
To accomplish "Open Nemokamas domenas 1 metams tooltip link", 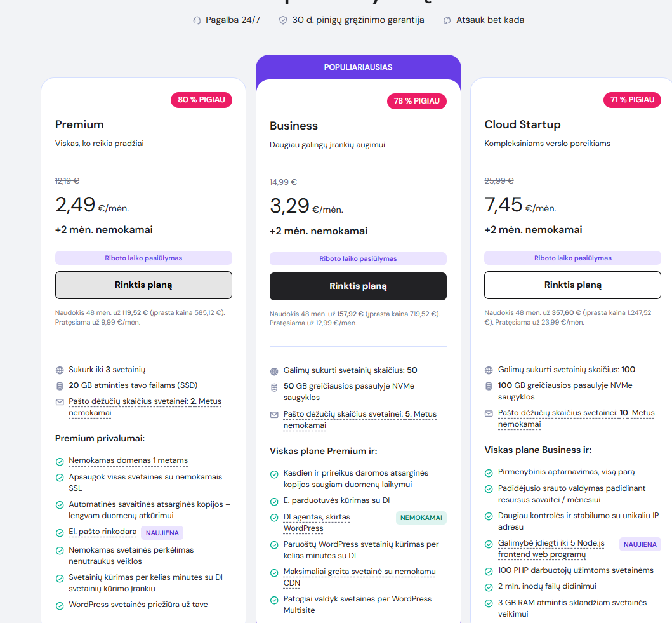I will (x=128, y=460).
